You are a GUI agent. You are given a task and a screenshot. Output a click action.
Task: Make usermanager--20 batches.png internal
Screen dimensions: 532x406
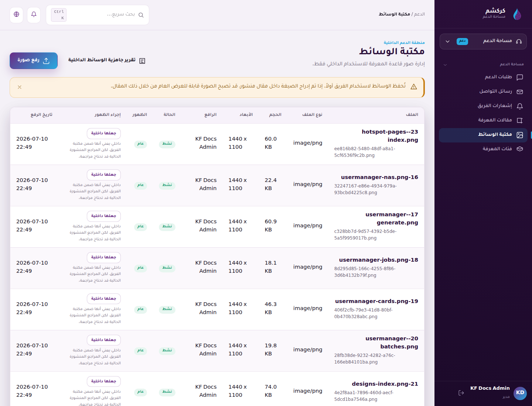click(104, 340)
